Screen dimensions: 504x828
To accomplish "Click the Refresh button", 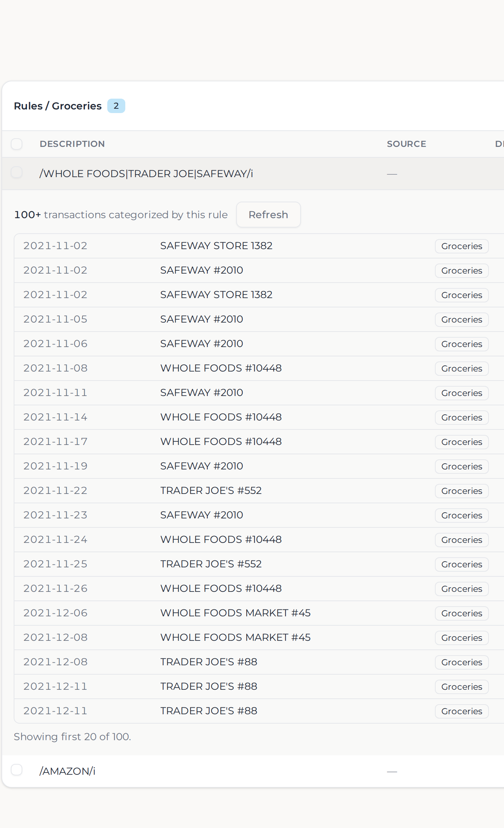I will pyautogui.click(x=268, y=215).
